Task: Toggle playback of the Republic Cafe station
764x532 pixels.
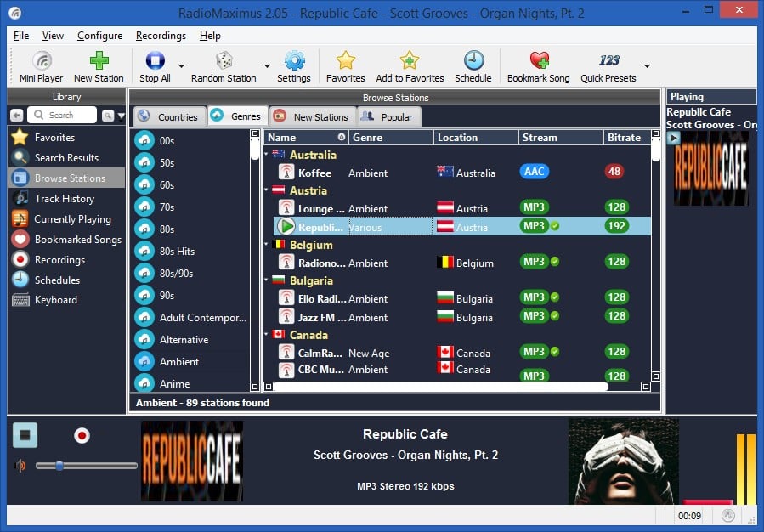Action: click(x=286, y=226)
